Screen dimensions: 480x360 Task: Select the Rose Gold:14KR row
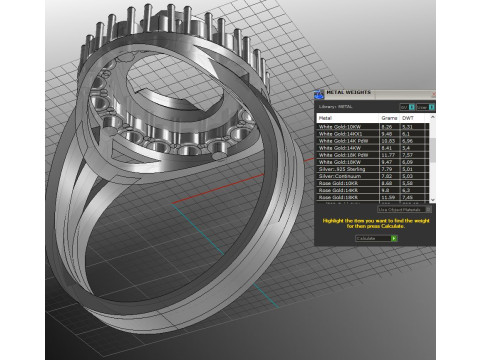click(373, 190)
